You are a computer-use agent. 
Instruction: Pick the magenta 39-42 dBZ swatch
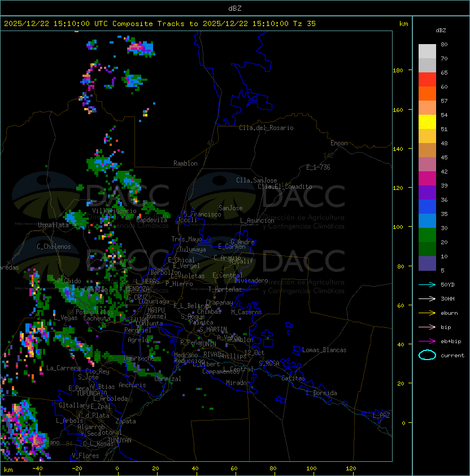tap(427, 179)
